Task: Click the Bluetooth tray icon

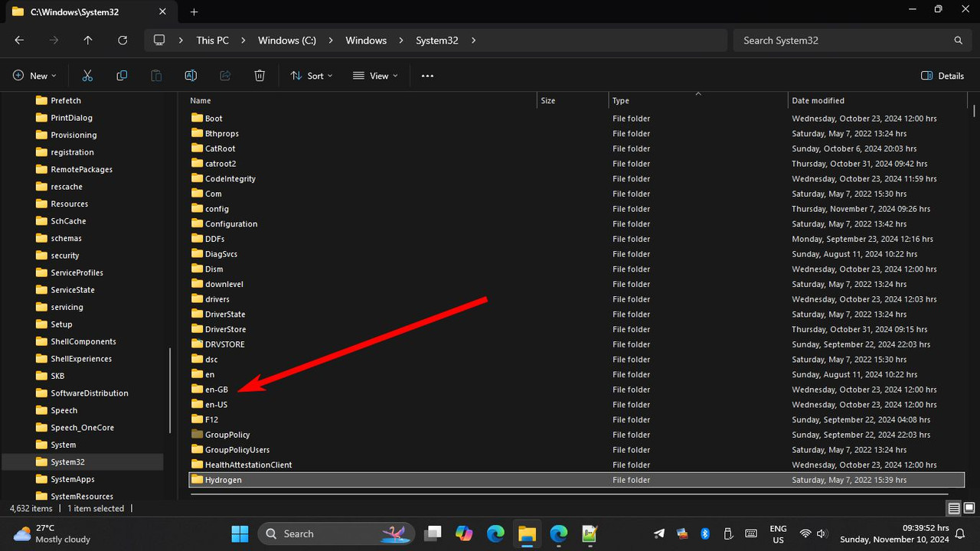Action: click(x=705, y=533)
